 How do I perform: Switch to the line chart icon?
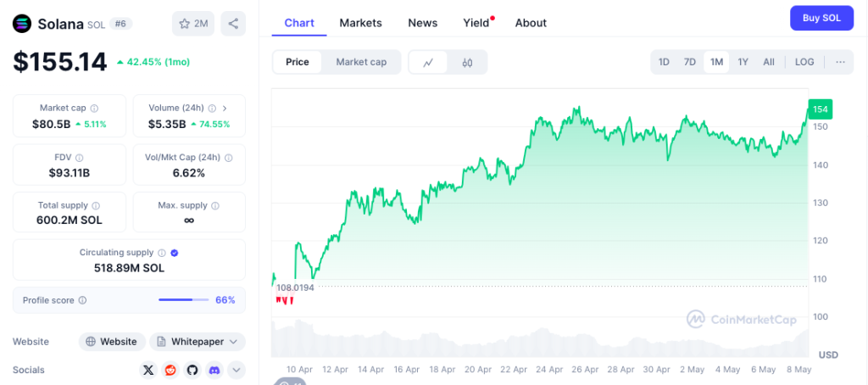pos(428,63)
